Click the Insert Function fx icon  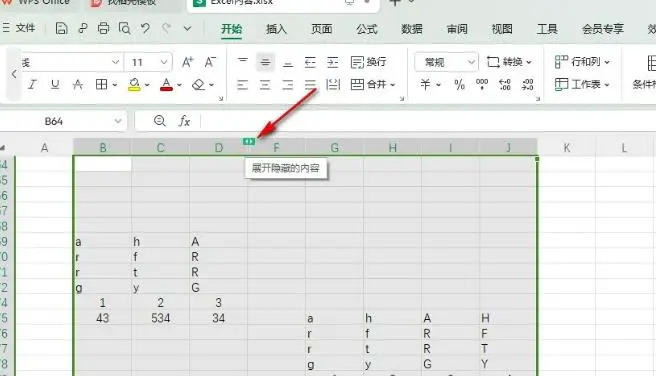pos(184,121)
